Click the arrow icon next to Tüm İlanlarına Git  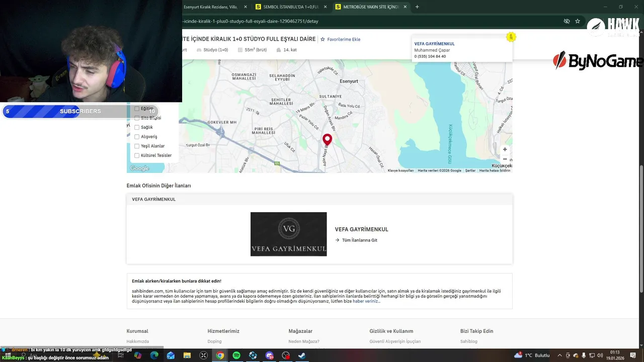pos(338,240)
